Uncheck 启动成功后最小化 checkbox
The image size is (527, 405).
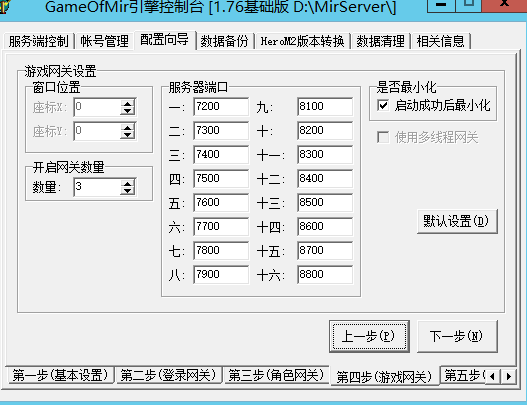[x=383, y=105]
